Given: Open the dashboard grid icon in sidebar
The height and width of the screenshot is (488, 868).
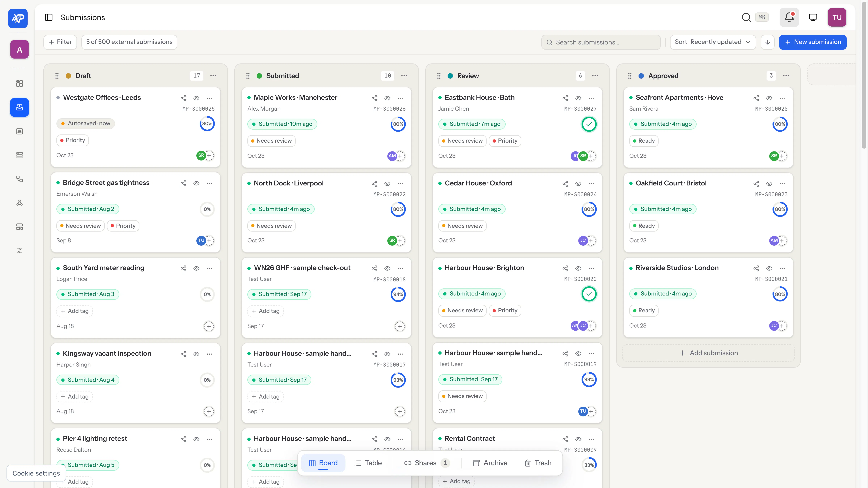Looking at the screenshot, I should pos(20,84).
